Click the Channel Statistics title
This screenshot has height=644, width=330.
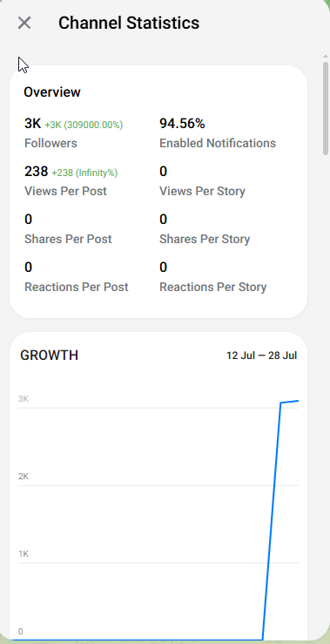point(129,23)
